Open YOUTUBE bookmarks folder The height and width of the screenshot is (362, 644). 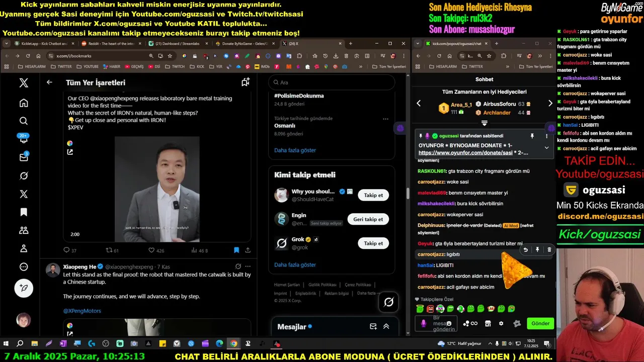click(x=87, y=66)
